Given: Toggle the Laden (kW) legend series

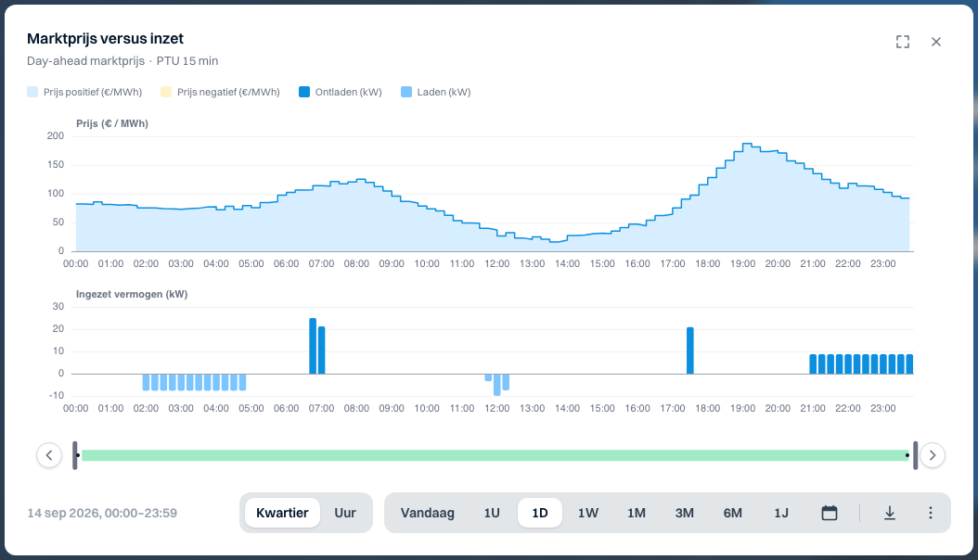Looking at the screenshot, I should [x=436, y=92].
